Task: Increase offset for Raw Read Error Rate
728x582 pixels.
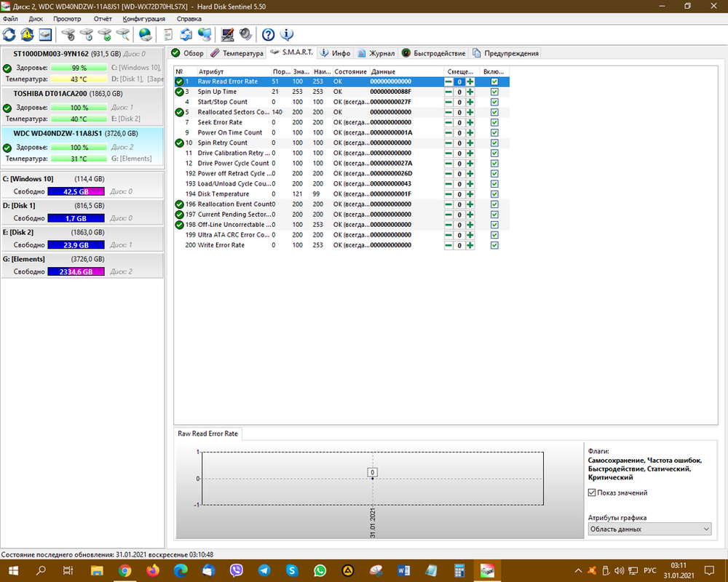Action: (x=470, y=81)
